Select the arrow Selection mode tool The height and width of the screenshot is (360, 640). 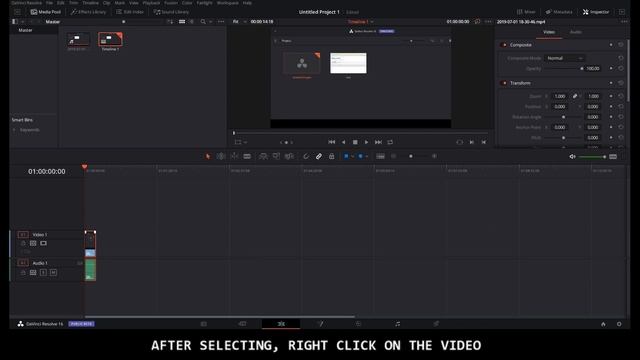click(208, 156)
